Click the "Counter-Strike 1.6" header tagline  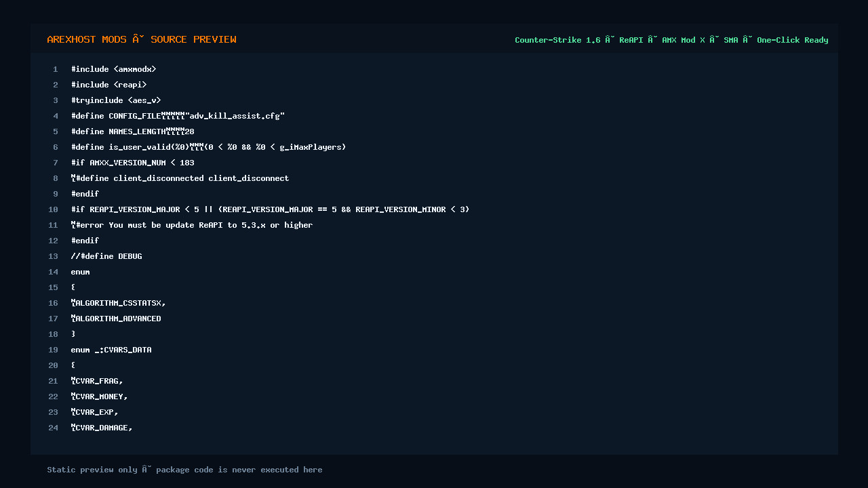point(671,40)
